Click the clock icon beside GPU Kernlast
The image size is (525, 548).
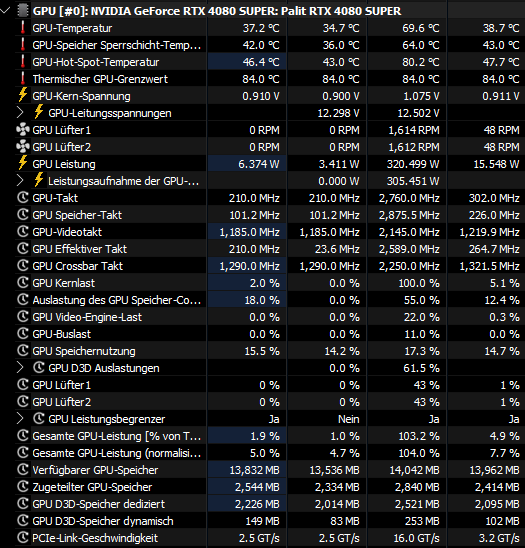click(x=23, y=283)
